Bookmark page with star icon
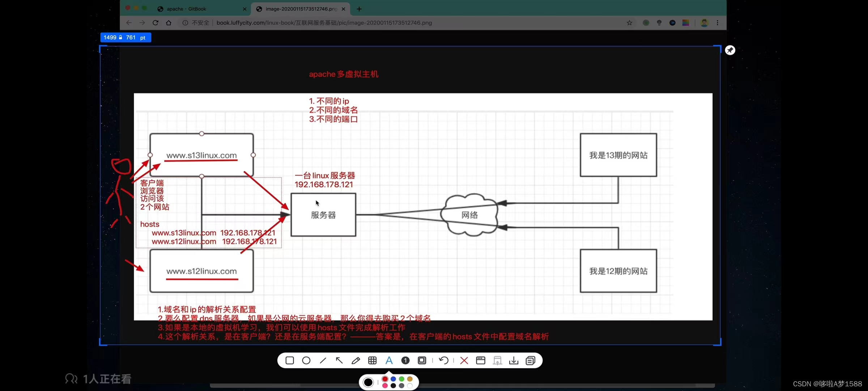This screenshot has width=868, height=391. pos(630,23)
